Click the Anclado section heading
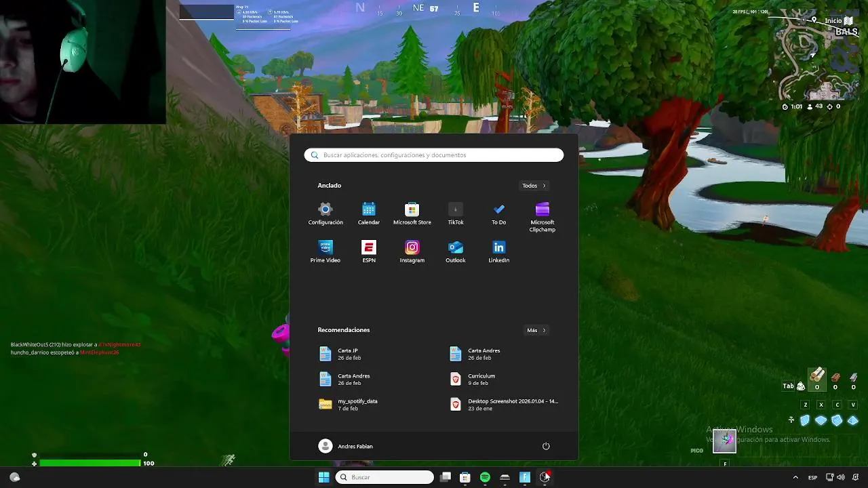The width and height of the screenshot is (868, 488). click(x=330, y=186)
